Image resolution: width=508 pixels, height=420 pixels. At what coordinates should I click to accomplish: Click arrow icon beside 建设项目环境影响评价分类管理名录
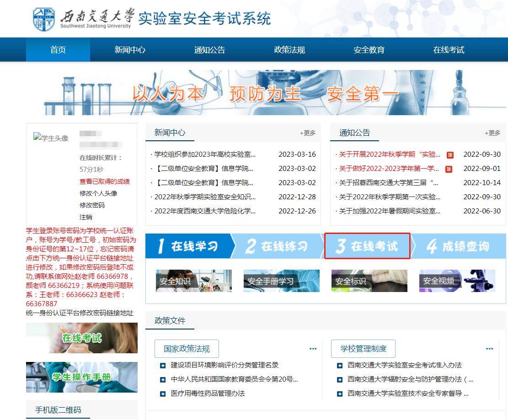163,365
